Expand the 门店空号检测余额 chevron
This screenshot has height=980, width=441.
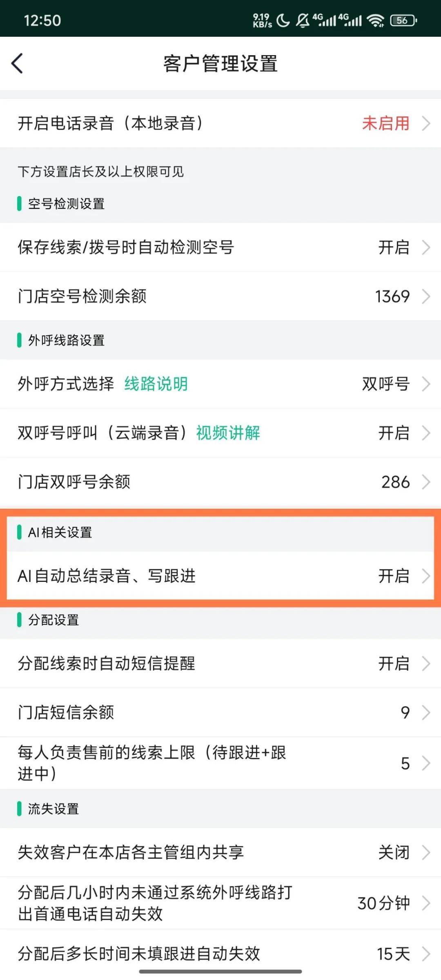[426, 296]
